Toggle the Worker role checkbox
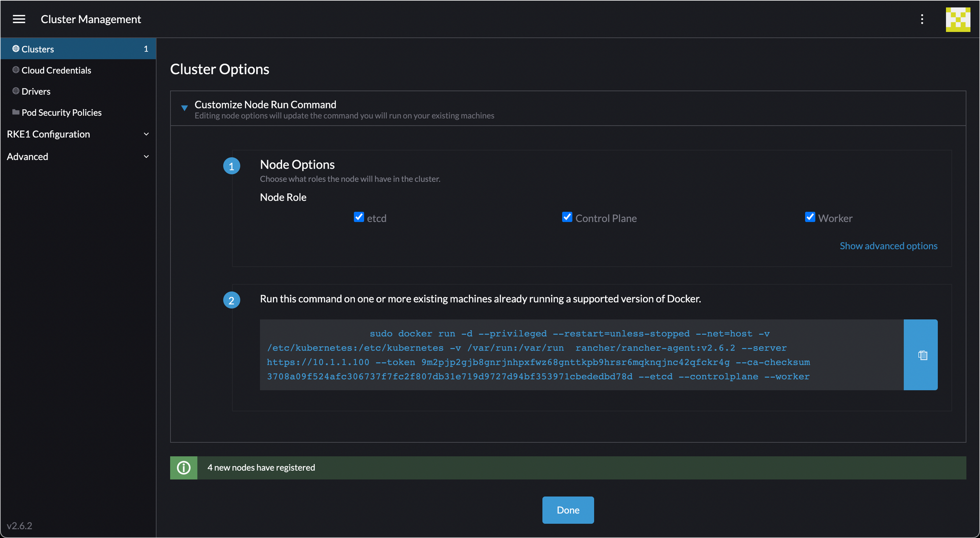This screenshot has width=980, height=538. point(810,217)
